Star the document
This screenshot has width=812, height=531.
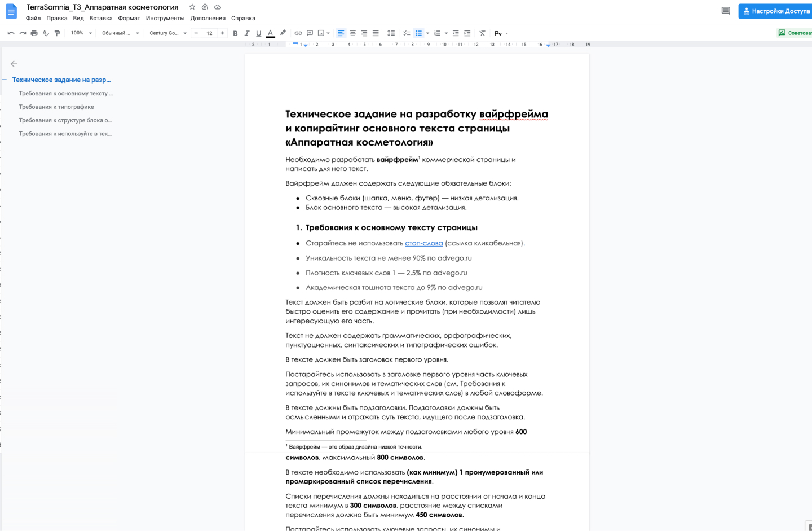click(x=192, y=7)
